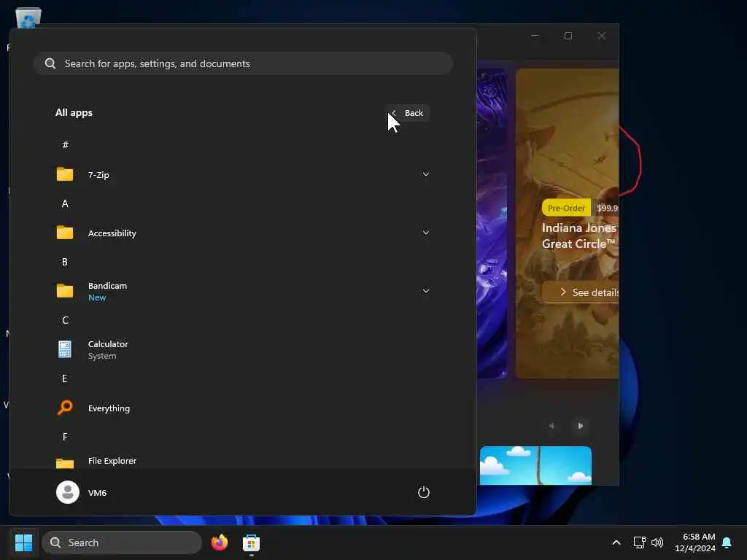Click previous slide arrow in Store
Screen dimensions: 747x560
(551, 426)
